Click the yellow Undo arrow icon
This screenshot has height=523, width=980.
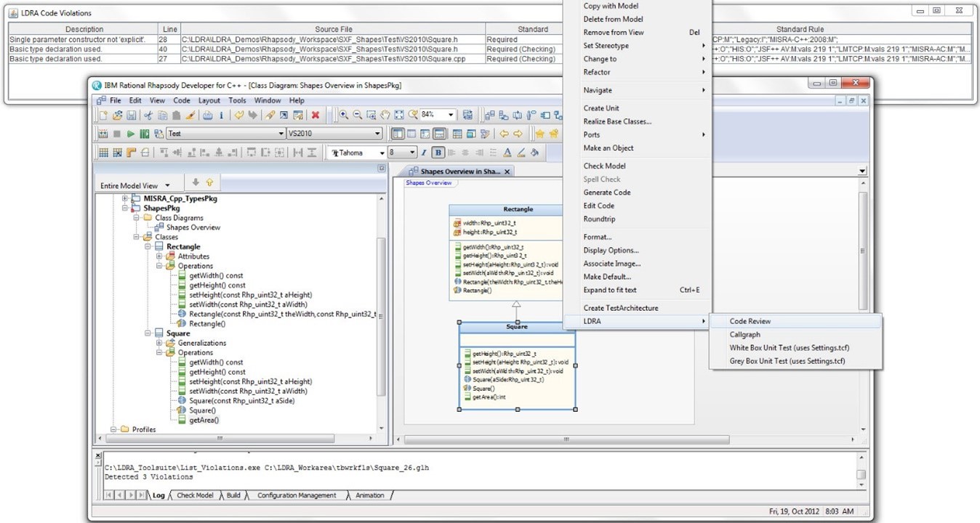[238, 115]
